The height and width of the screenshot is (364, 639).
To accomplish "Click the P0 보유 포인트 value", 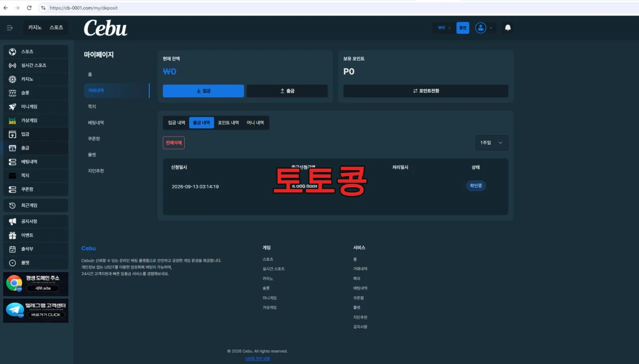I will 349,72.
